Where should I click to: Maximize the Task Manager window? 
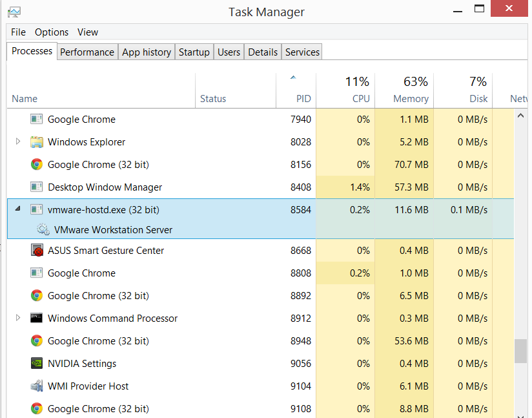point(479,9)
